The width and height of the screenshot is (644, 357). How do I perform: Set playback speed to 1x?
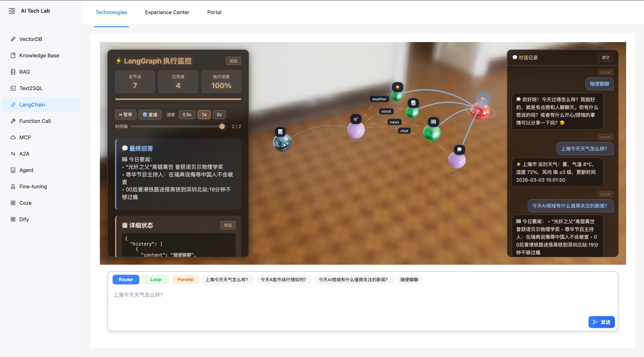click(x=204, y=115)
